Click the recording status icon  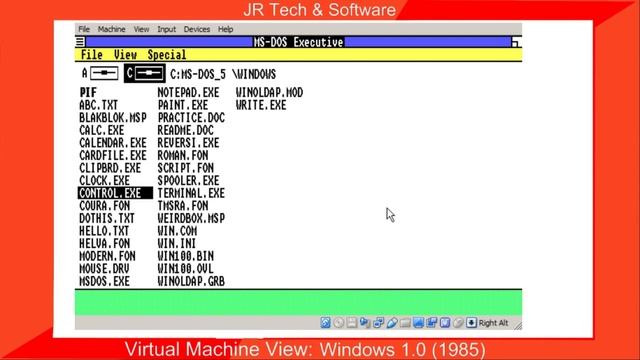tap(431, 323)
